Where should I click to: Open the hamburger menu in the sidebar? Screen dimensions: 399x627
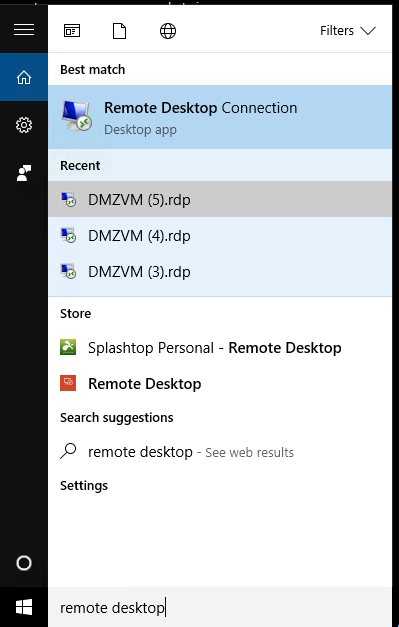24,30
